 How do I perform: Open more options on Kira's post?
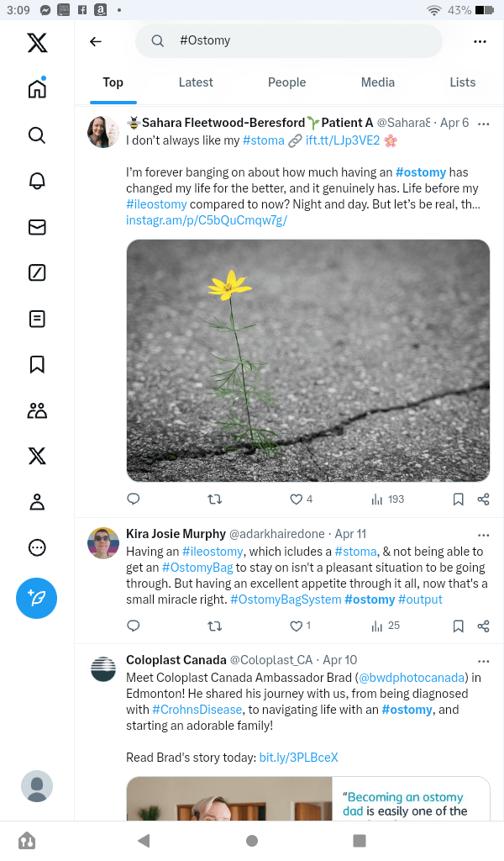click(x=483, y=535)
